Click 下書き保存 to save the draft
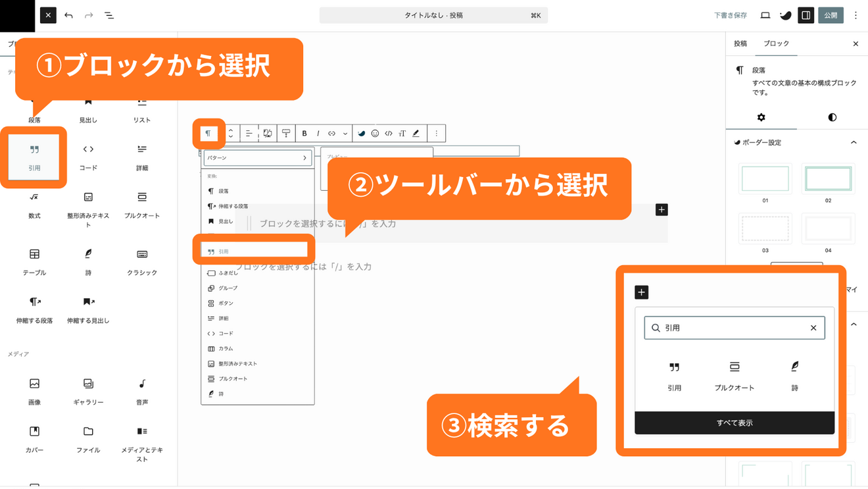Viewport: 868px width, 489px height. (x=731, y=15)
